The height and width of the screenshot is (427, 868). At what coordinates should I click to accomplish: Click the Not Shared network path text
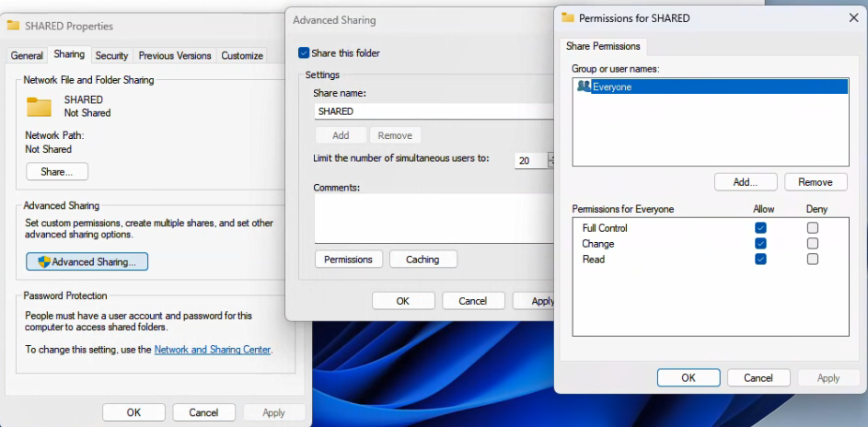(48, 149)
